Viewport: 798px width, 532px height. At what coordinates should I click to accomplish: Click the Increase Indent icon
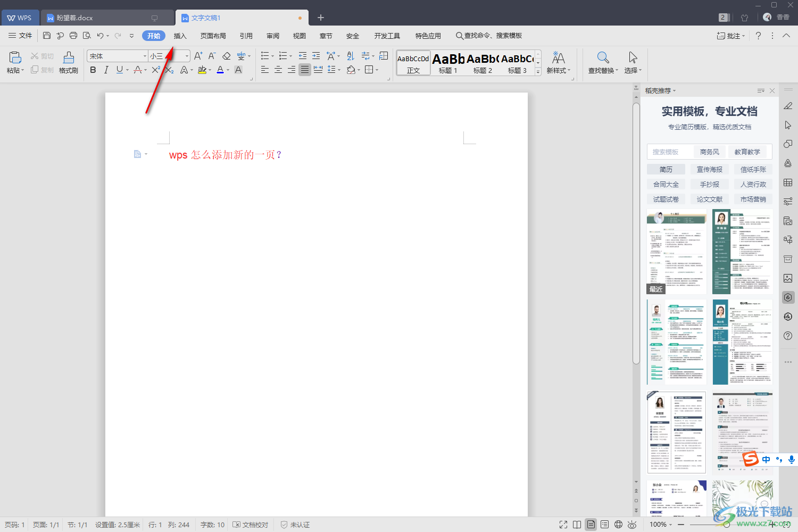click(316, 56)
